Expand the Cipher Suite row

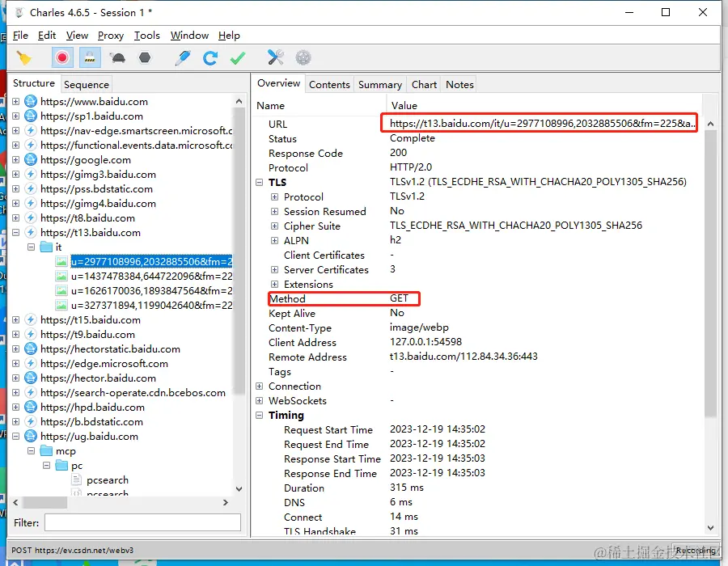[x=274, y=226]
